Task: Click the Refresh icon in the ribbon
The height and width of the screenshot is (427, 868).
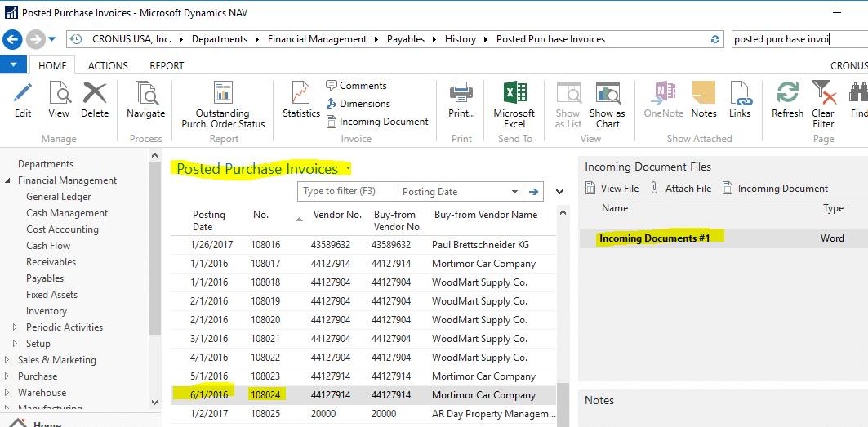Action: click(x=787, y=93)
